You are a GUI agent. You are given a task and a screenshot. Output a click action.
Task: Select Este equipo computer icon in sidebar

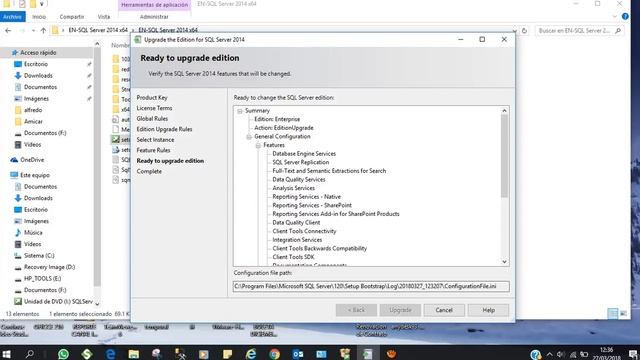coord(14,175)
